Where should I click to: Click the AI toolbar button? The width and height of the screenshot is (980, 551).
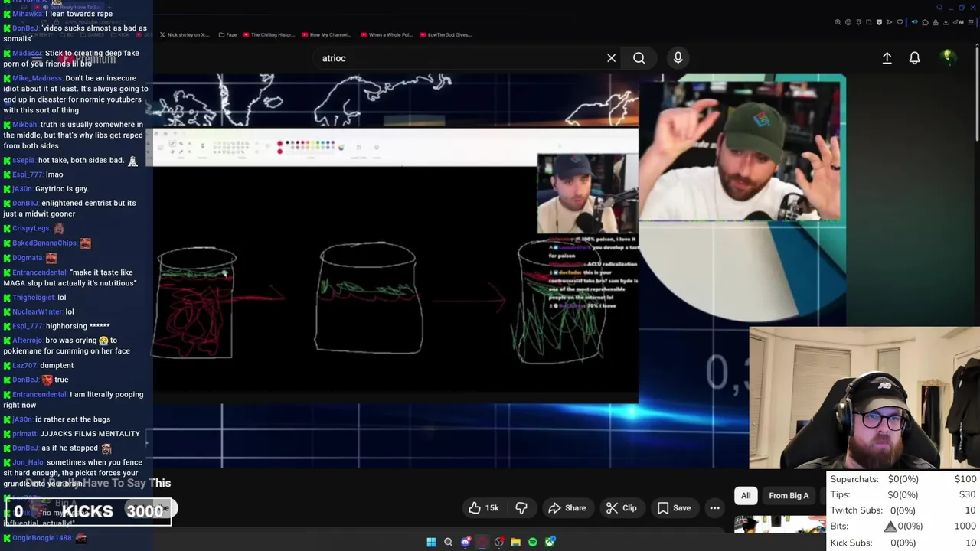tap(959, 22)
